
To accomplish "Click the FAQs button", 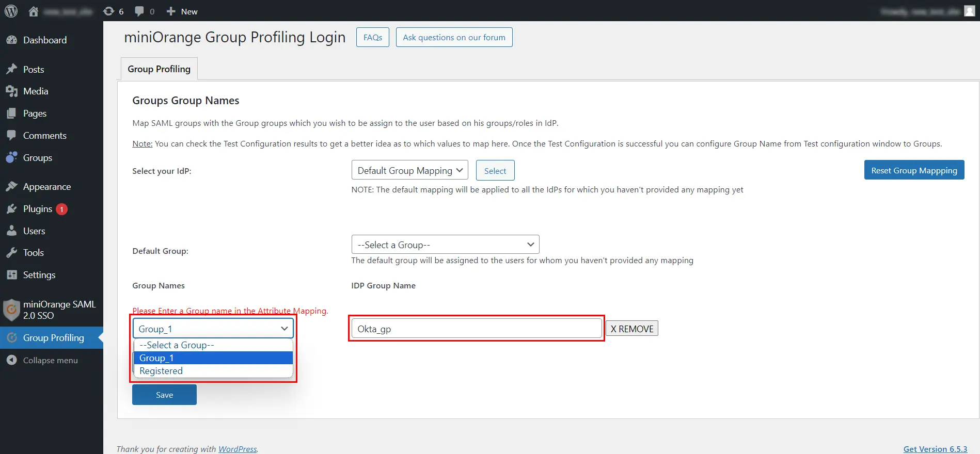I will click(373, 37).
